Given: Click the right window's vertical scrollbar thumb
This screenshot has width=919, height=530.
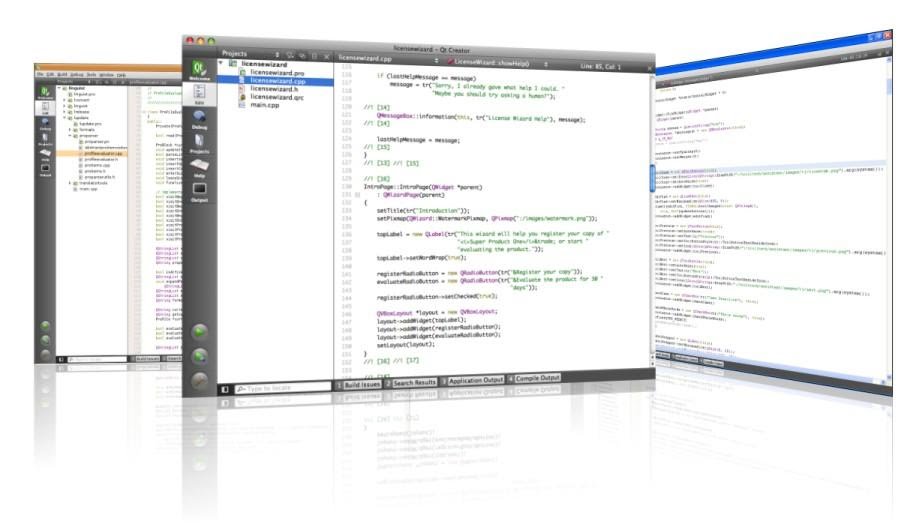Looking at the screenshot, I should pyautogui.click(x=889, y=87).
